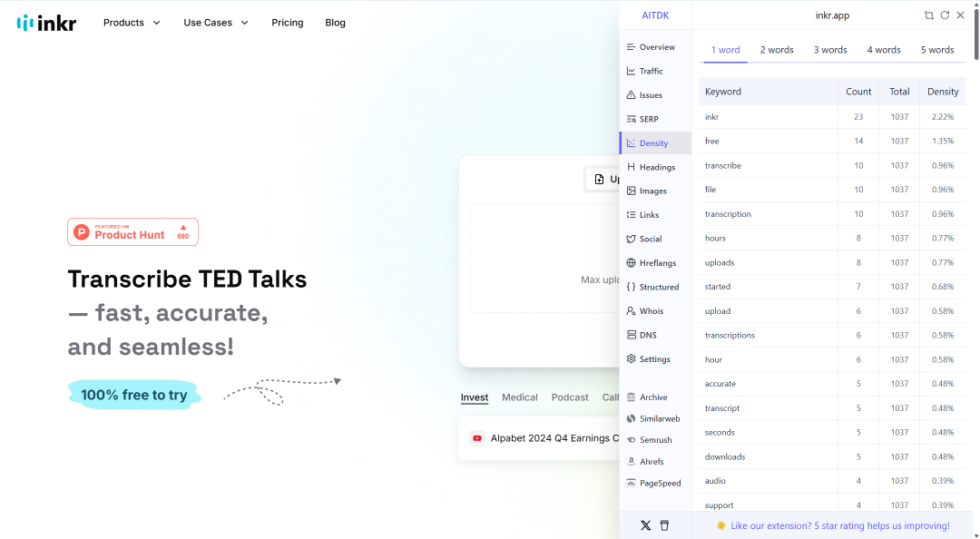Click the Density column header
The height and width of the screenshot is (539, 980).
point(943,92)
